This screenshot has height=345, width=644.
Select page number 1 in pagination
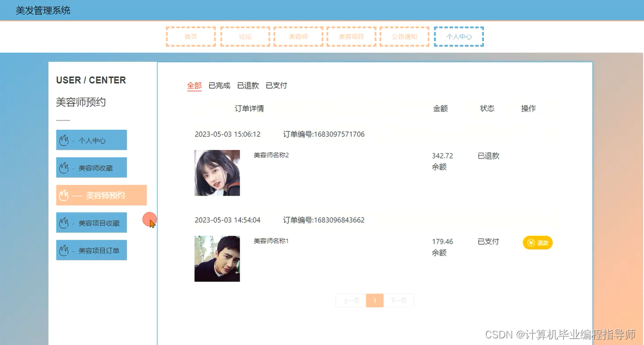[x=374, y=300]
